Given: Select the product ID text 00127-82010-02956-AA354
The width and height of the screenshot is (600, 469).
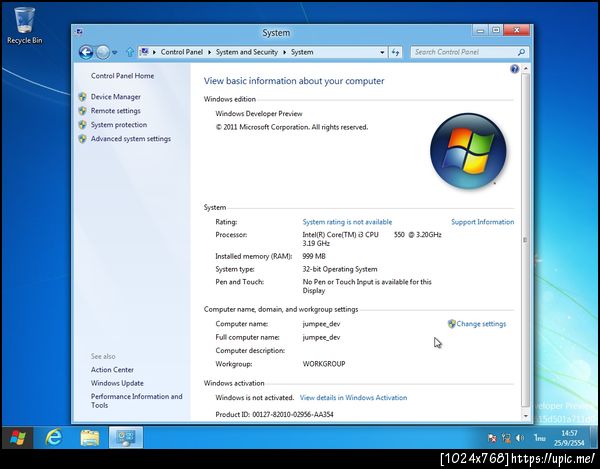Looking at the screenshot, I should coord(293,414).
